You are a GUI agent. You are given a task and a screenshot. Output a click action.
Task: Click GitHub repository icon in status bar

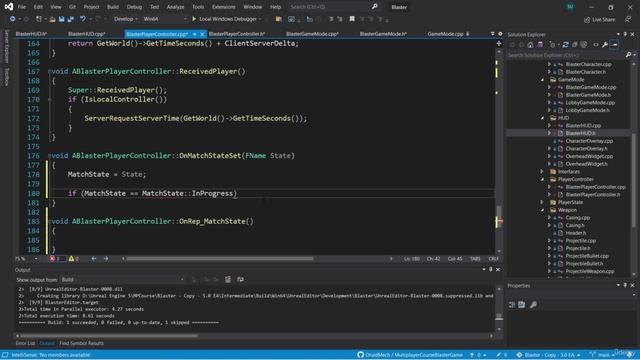(360, 355)
